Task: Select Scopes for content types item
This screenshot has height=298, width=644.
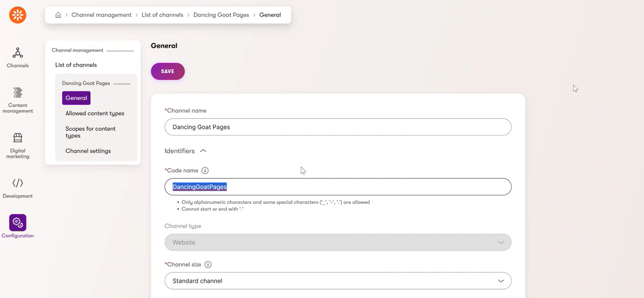Action: click(x=90, y=132)
